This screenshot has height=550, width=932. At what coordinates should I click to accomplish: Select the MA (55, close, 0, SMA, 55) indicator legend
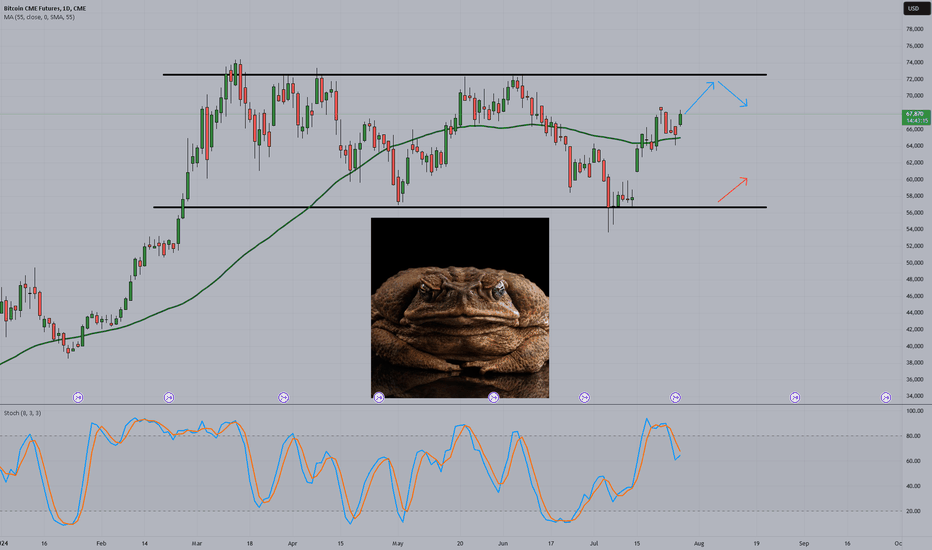click(x=39, y=17)
